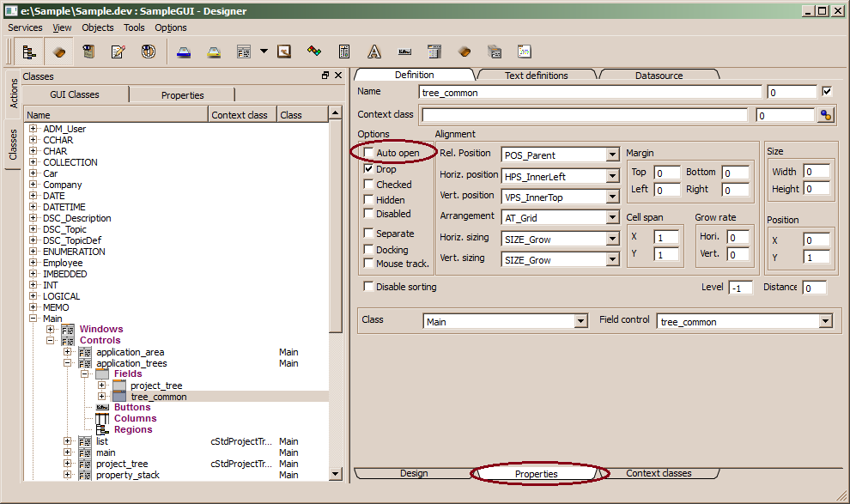Click the colored diamonds toolbar icon
This screenshot has height=504, width=850.
point(313,52)
